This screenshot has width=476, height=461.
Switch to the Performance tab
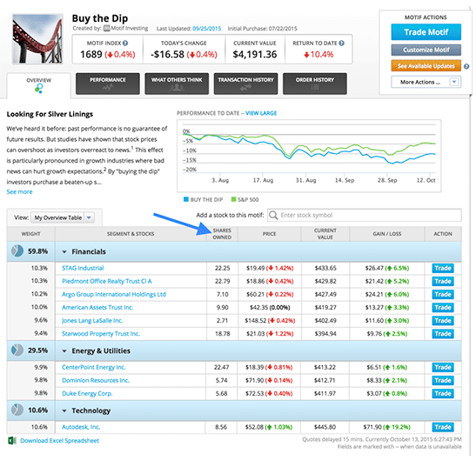(x=108, y=84)
